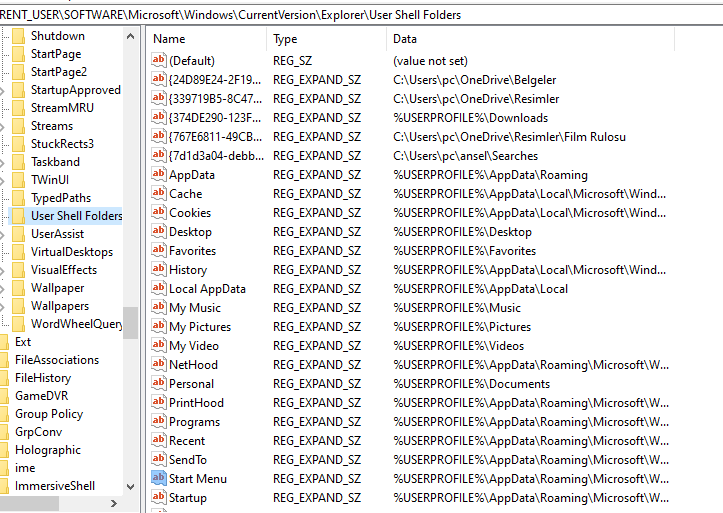The width and height of the screenshot is (723, 513).
Task: Select the StartPage2 key
Action: click(x=59, y=72)
